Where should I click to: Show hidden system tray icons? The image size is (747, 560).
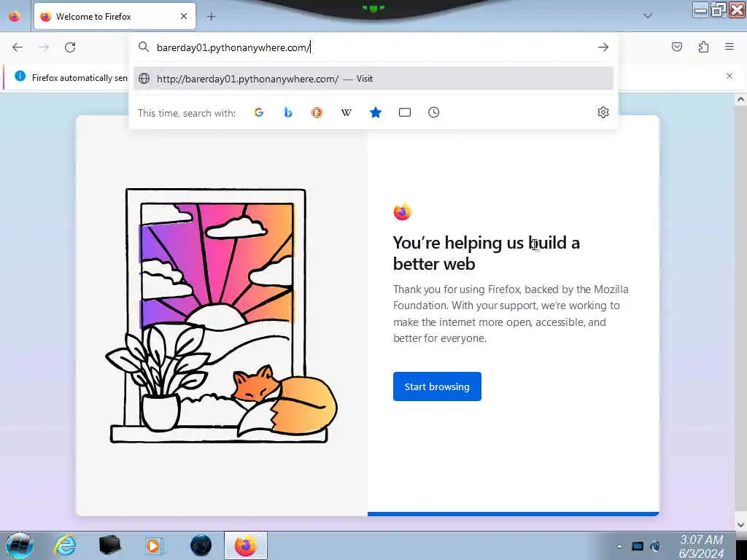click(620, 546)
